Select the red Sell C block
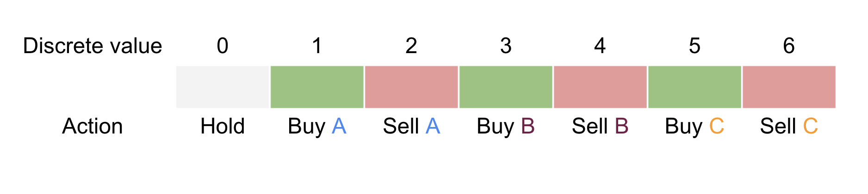 (789, 87)
